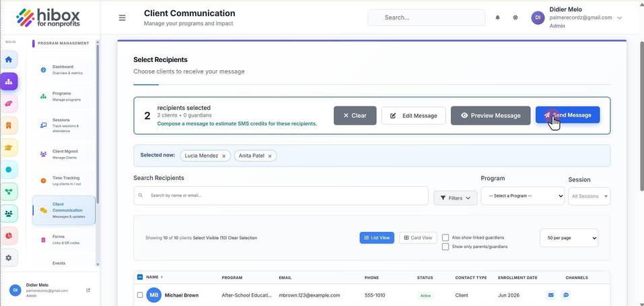Click the DI user avatar in header

point(538,18)
